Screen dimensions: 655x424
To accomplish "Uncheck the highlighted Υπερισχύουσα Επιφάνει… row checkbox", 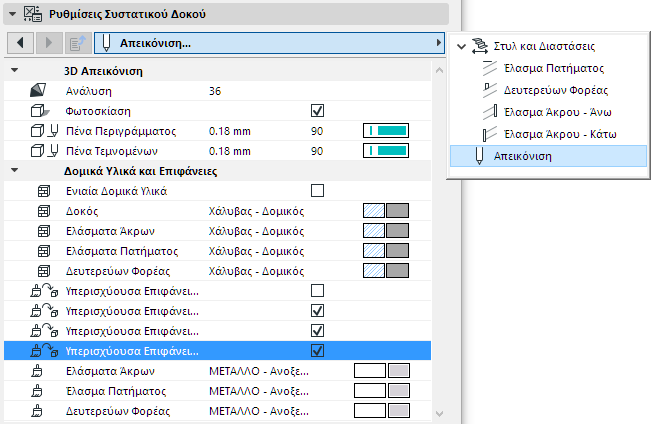I will pos(317,350).
